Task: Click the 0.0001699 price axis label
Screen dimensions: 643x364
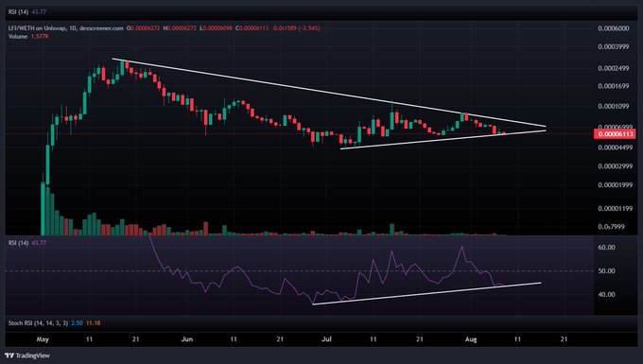Action: coord(613,86)
